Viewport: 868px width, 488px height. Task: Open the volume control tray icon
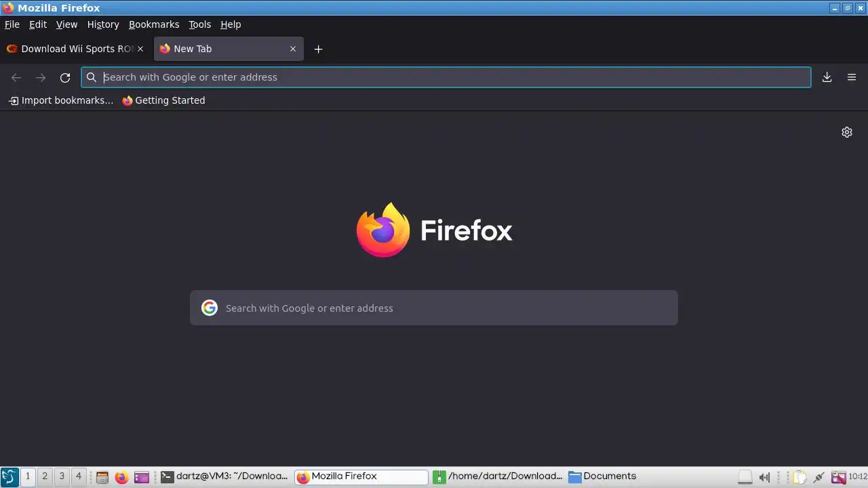tap(764, 477)
